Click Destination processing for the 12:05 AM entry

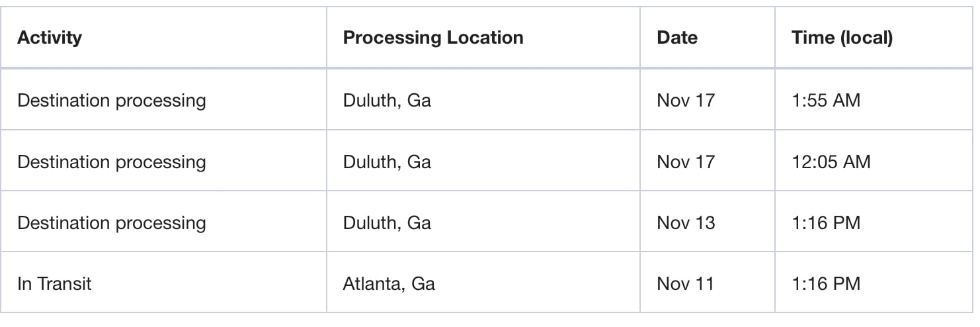[x=112, y=162]
